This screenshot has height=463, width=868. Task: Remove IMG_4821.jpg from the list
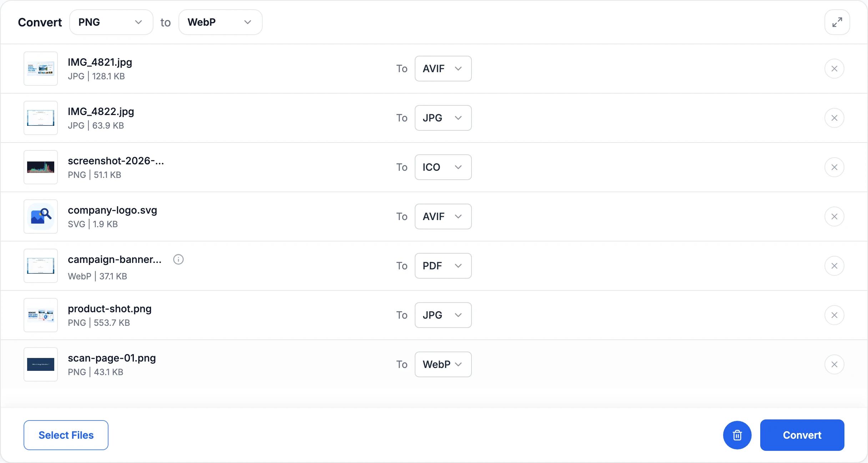point(834,69)
